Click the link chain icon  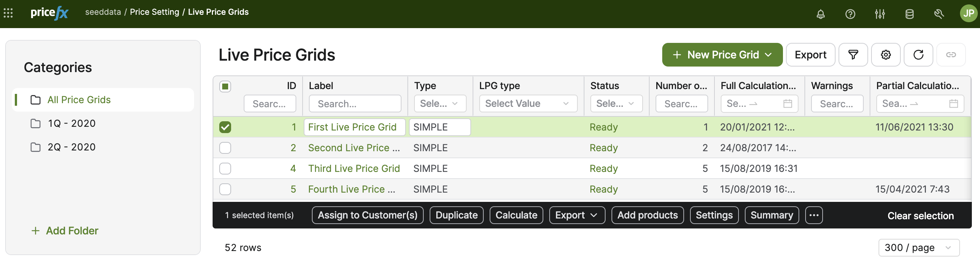click(x=951, y=55)
